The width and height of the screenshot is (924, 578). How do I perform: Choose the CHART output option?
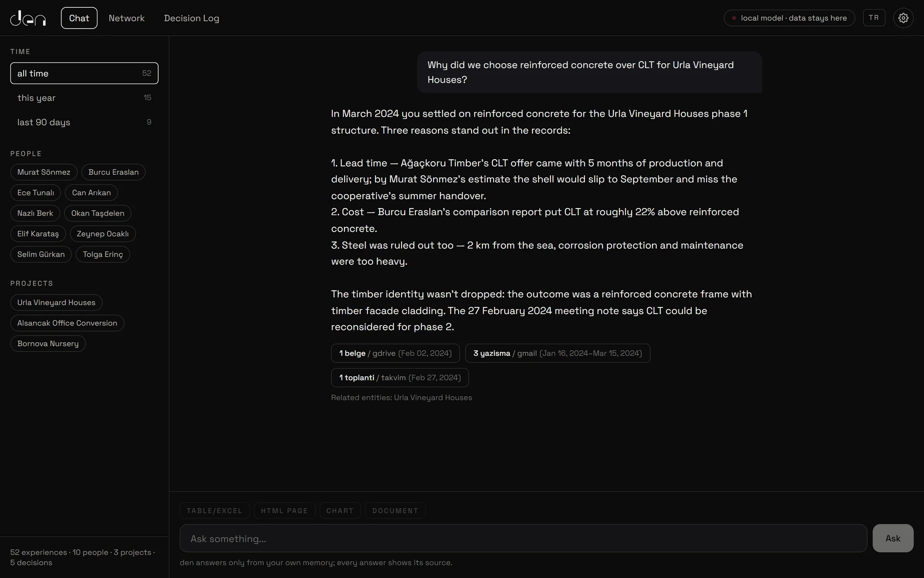(340, 511)
